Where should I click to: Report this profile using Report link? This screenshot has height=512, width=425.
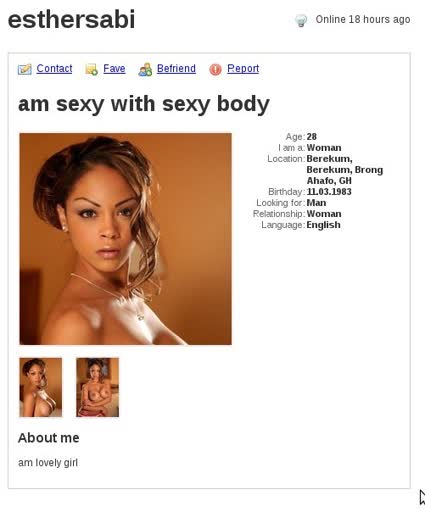tap(243, 68)
